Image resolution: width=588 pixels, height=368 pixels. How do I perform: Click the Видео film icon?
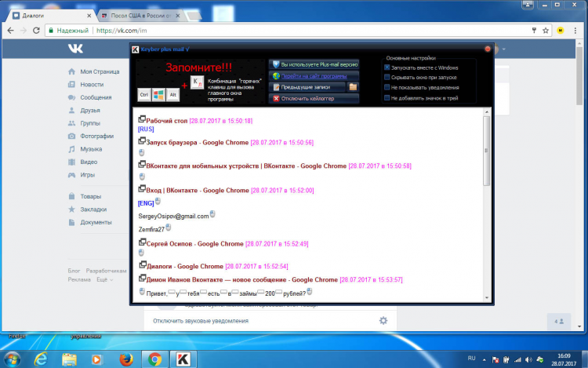[x=71, y=162]
